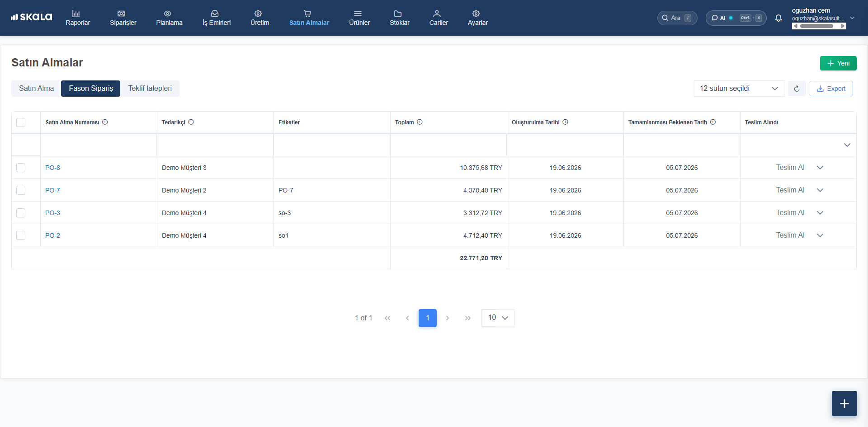
Task: Click the info icon beside Toplam
Action: pos(420,122)
